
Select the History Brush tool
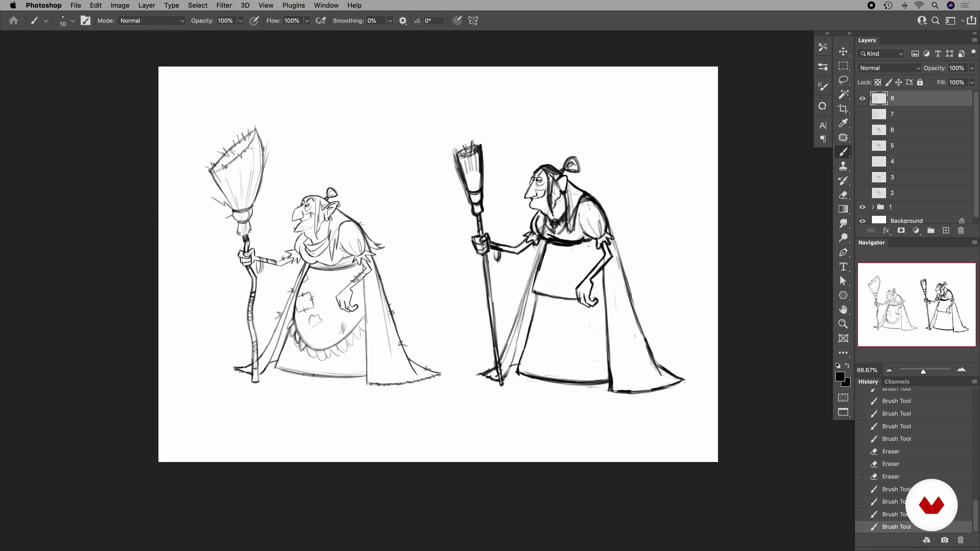click(843, 181)
